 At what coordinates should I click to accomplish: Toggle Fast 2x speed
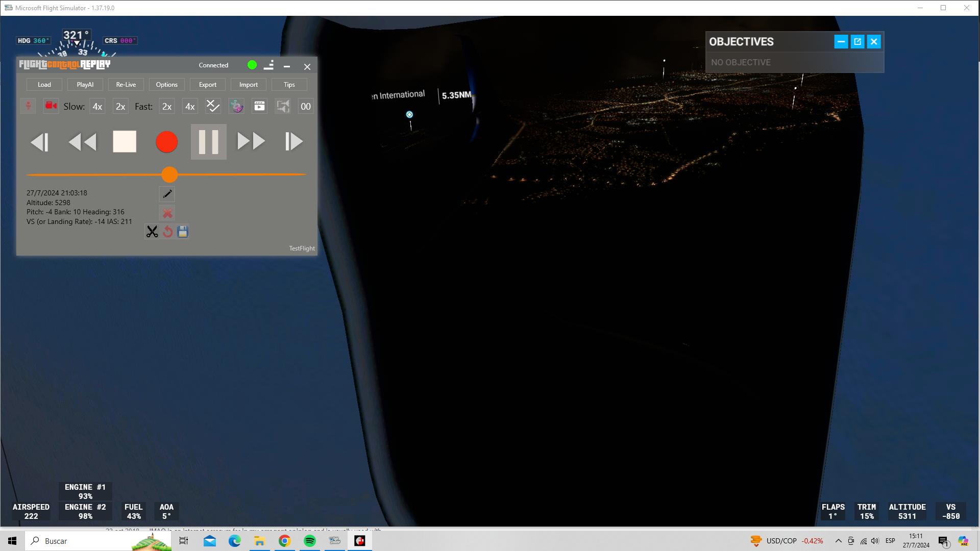[167, 106]
